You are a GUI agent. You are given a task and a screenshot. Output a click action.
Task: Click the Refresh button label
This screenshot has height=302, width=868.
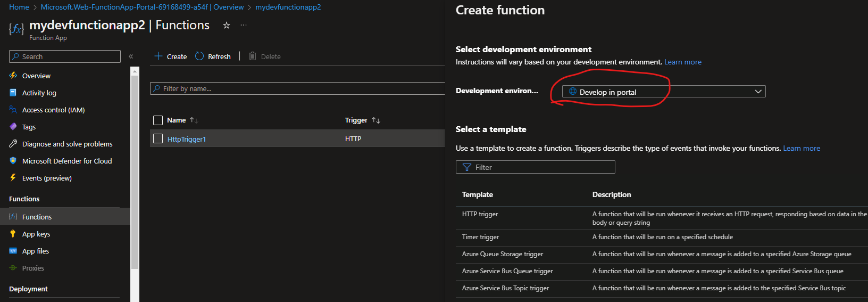[x=219, y=56]
